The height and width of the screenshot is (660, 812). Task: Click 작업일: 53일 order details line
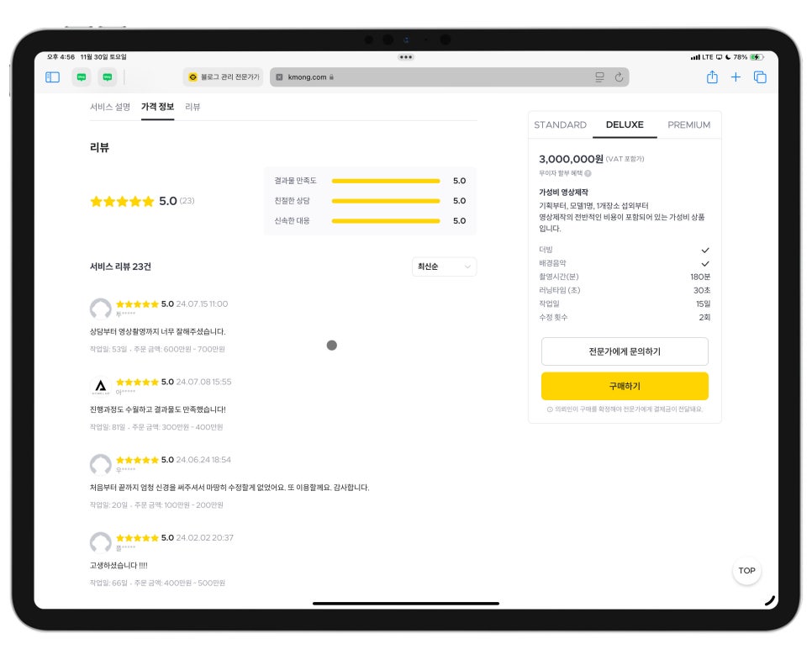pyautogui.click(x=157, y=349)
